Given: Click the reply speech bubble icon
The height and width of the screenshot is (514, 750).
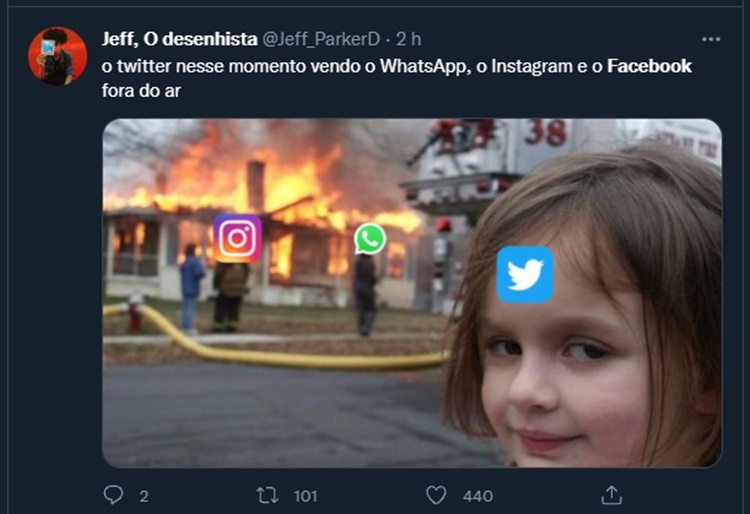Looking at the screenshot, I should 114,495.
